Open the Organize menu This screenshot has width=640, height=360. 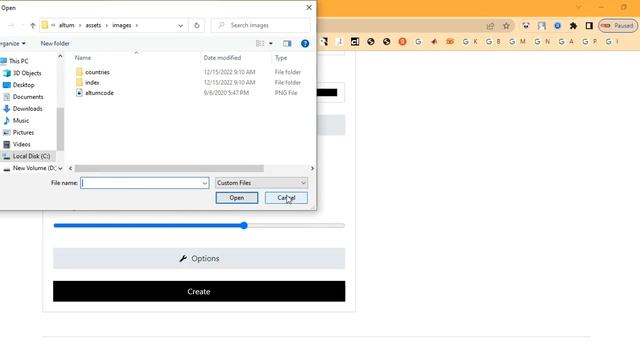[x=12, y=43]
